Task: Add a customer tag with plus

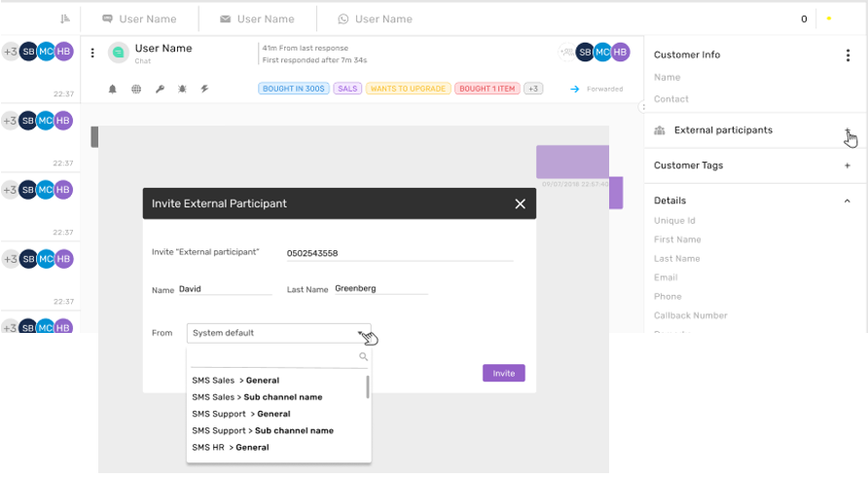Action: pyautogui.click(x=848, y=165)
